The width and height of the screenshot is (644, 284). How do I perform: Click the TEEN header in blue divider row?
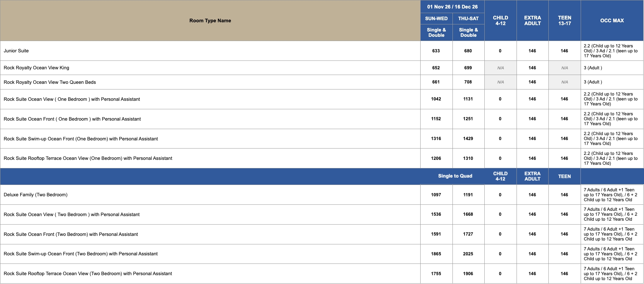click(564, 176)
